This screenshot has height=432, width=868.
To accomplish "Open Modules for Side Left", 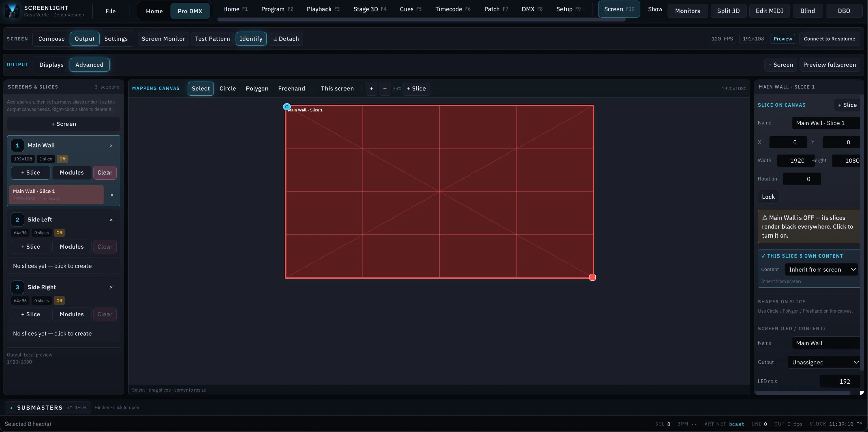I will coord(72,247).
